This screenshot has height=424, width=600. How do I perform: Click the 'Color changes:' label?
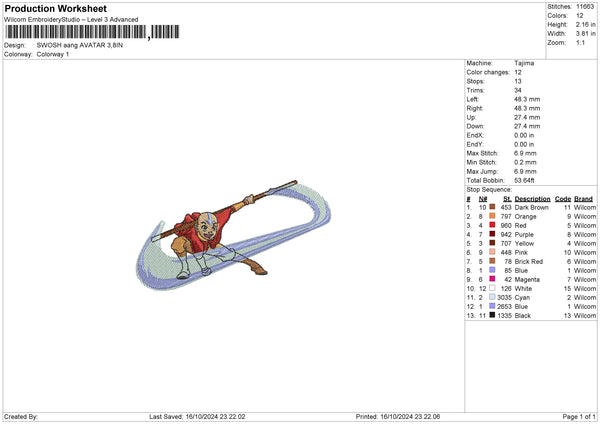pos(488,72)
